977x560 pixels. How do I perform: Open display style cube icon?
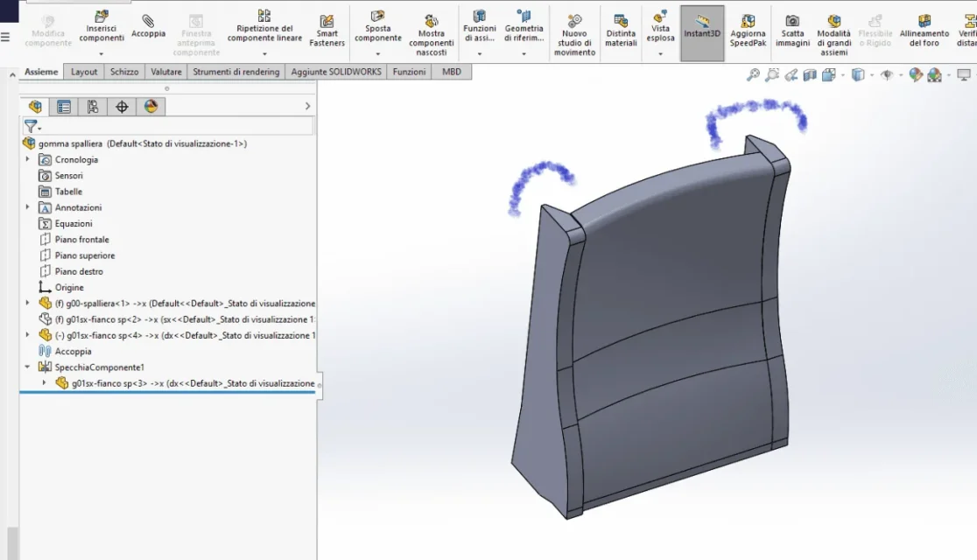pos(858,75)
